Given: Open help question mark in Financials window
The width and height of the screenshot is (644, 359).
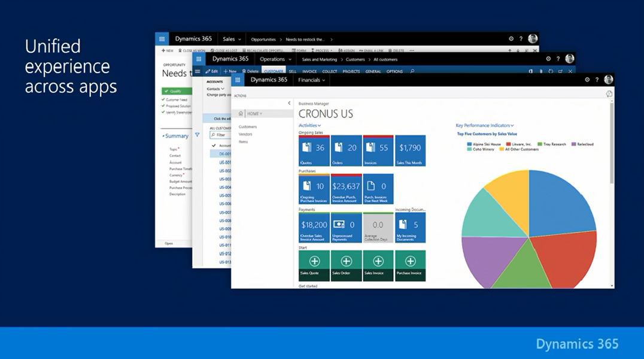Looking at the screenshot, I should point(597,80).
